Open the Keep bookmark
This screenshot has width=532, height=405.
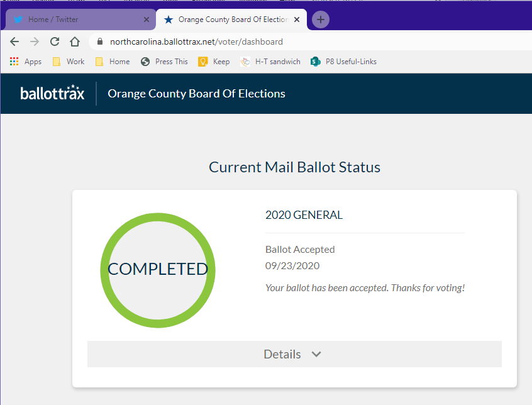pyautogui.click(x=214, y=62)
